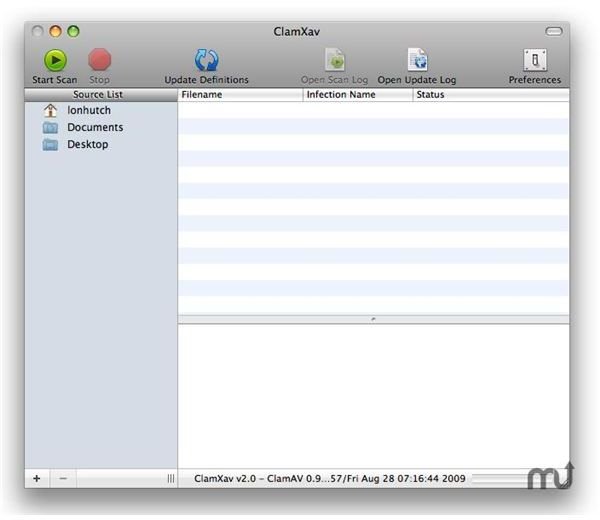Select the Desktop entry text
Screen dimensions: 600x520
tap(88, 145)
